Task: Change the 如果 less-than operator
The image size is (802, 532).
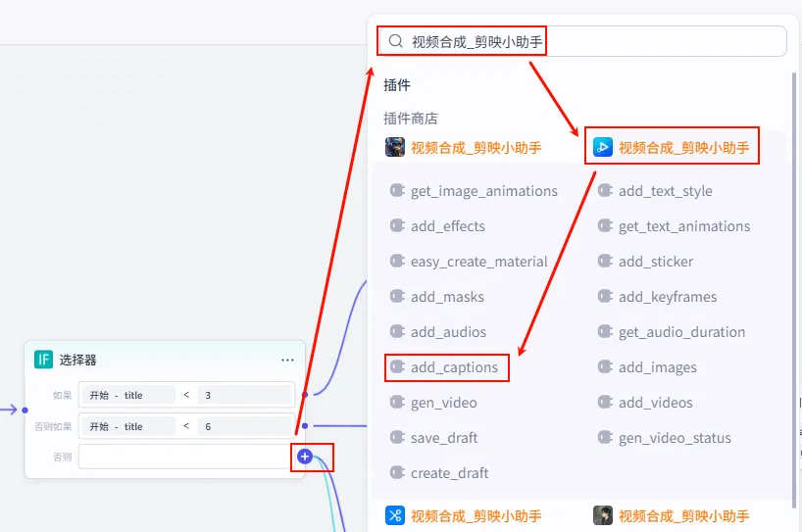Action: [186, 395]
